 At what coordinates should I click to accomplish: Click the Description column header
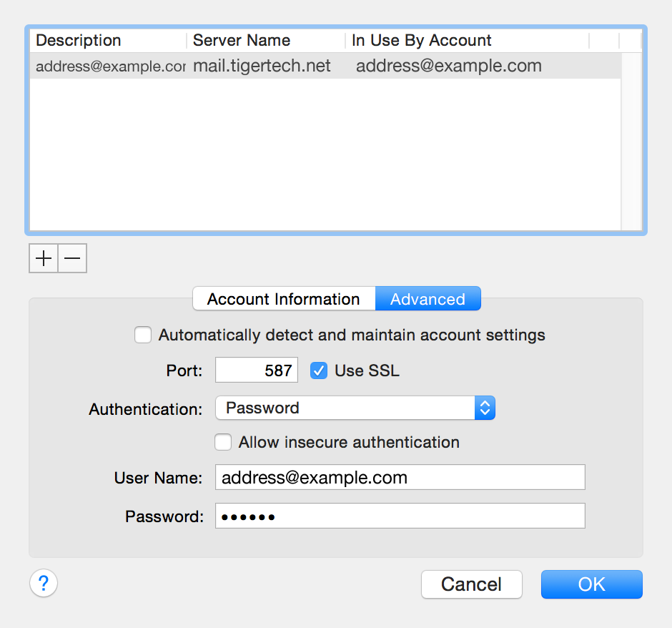tap(78, 40)
